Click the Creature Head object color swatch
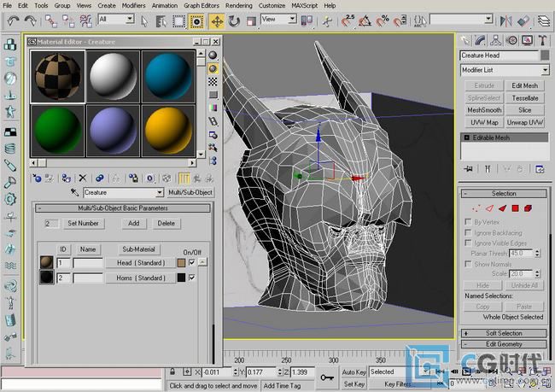 coord(545,56)
